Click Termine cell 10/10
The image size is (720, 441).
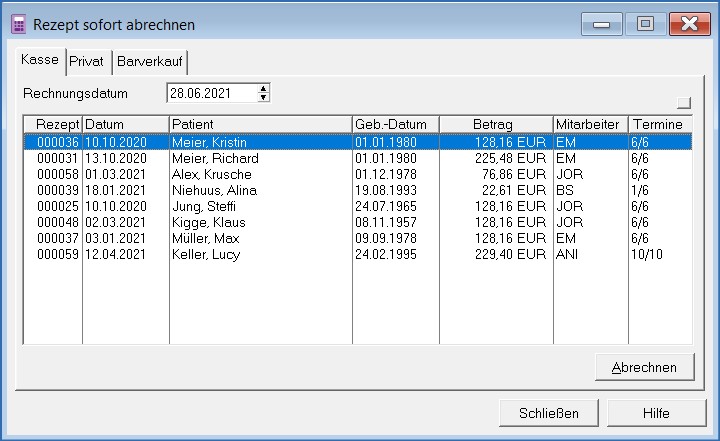pyautogui.click(x=647, y=254)
